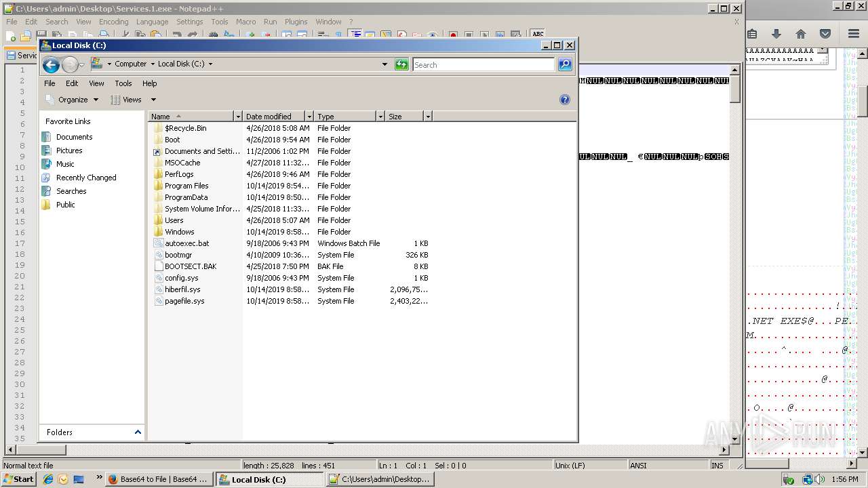
Task: Open the Firefox hamburger menu
Action: click(854, 34)
